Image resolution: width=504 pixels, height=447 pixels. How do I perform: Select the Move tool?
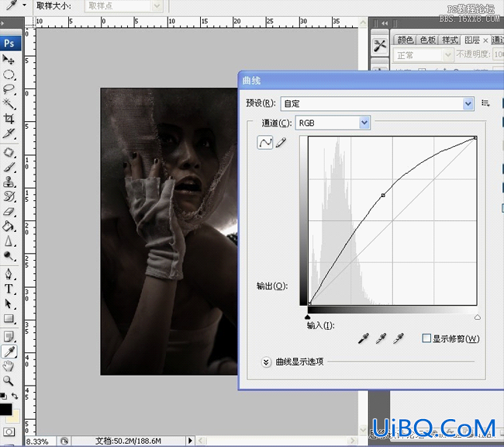pyautogui.click(x=9, y=60)
